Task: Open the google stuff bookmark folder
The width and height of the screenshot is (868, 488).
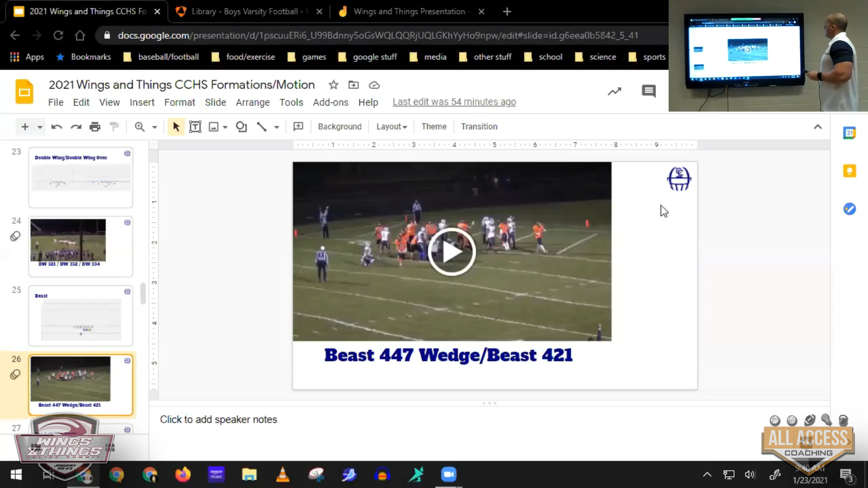Action: click(x=368, y=57)
